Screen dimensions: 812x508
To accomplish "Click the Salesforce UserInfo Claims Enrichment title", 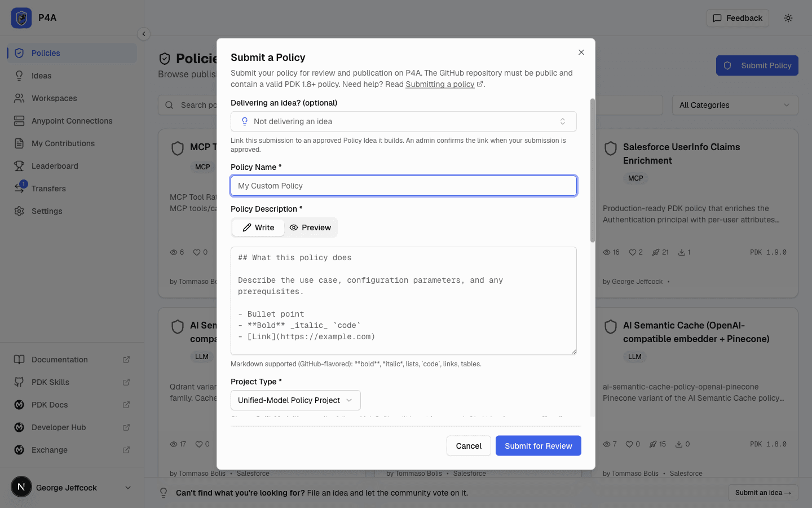I will pyautogui.click(x=681, y=154).
